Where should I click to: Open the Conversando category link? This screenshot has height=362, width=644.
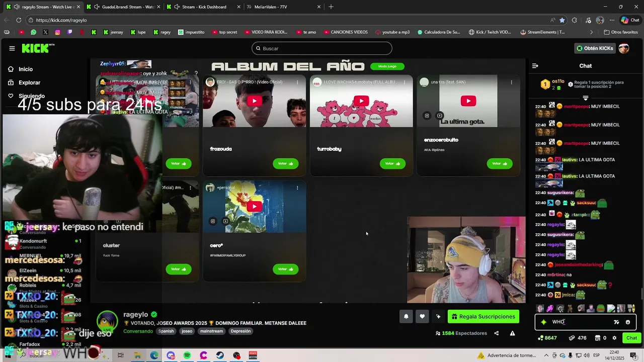pyautogui.click(x=138, y=331)
